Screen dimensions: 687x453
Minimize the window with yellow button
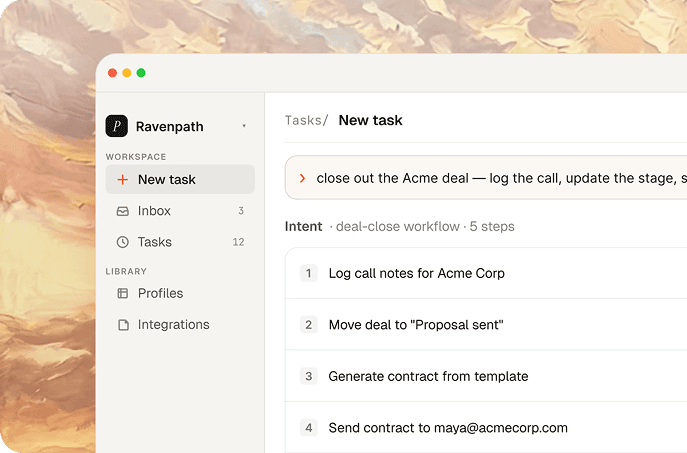pos(127,73)
